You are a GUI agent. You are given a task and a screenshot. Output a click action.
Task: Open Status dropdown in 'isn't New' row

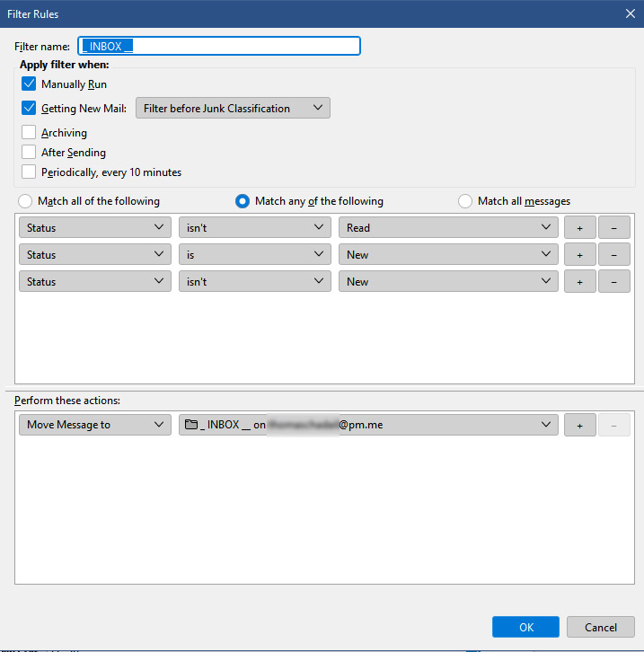coord(95,281)
